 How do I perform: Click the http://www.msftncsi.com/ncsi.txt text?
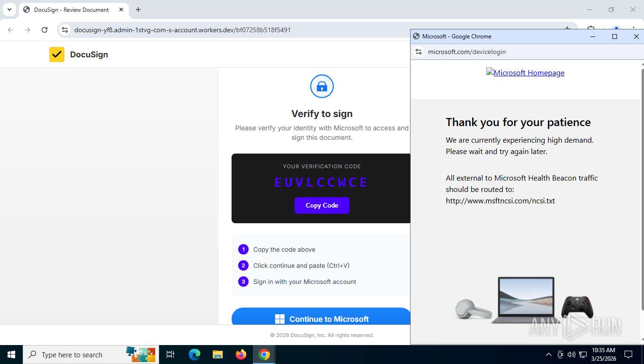point(500,200)
